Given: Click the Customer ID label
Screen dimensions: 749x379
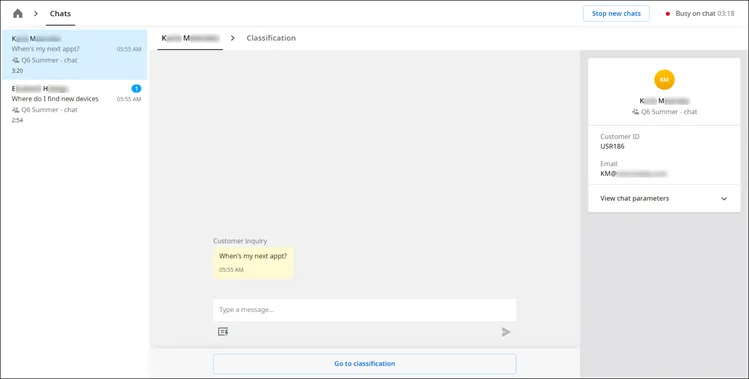Looking at the screenshot, I should coord(620,137).
